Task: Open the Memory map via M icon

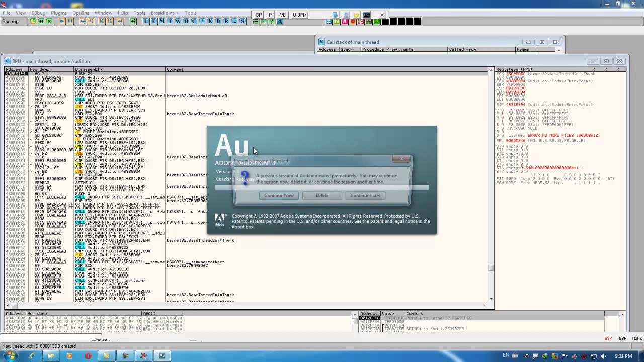Action: click(x=162, y=22)
